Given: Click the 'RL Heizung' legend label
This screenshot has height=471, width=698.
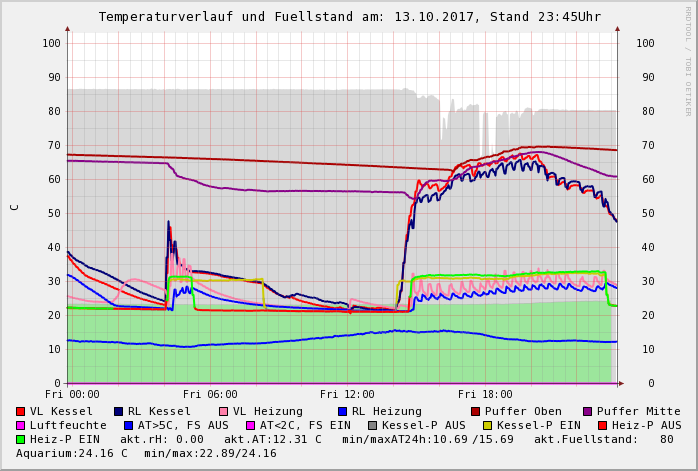Looking at the screenshot, I should pyautogui.click(x=387, y=411).
